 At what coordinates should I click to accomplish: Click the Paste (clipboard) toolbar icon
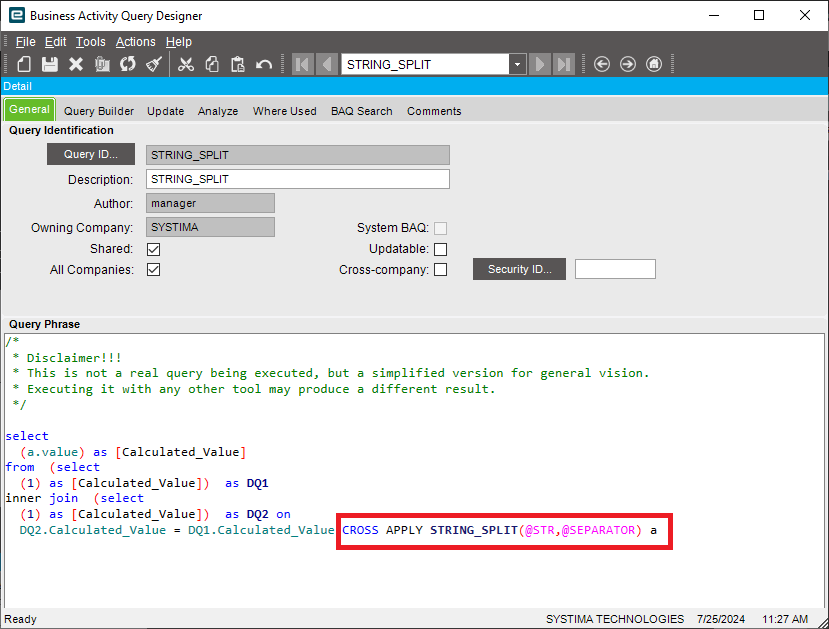[238, 64]
